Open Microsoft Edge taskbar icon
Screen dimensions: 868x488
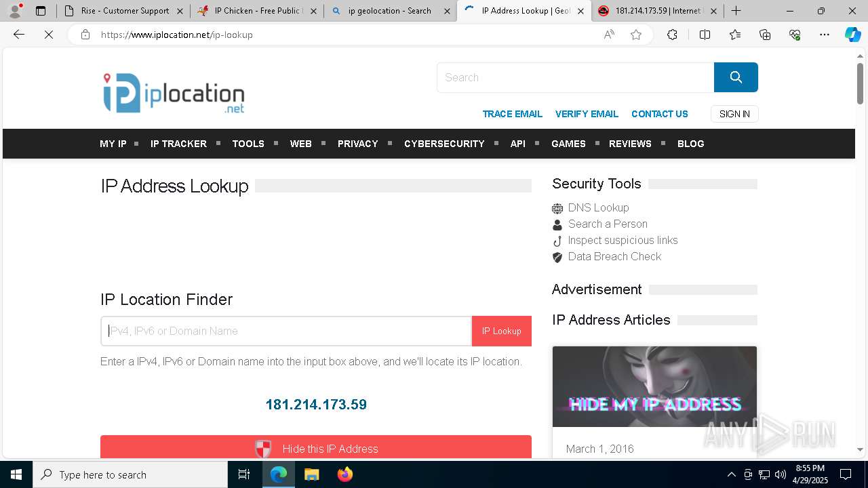pos(279,474)
